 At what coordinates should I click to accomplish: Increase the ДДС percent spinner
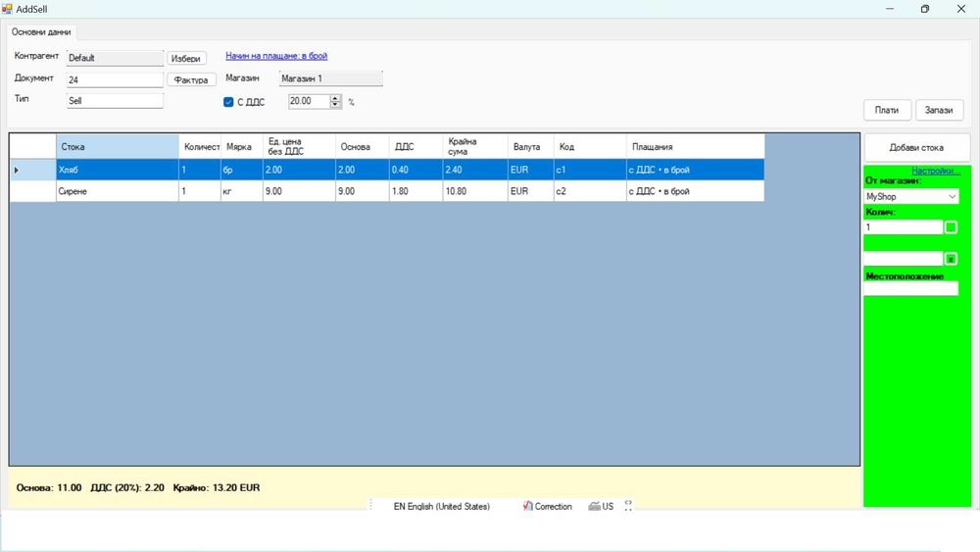(335, 98)
